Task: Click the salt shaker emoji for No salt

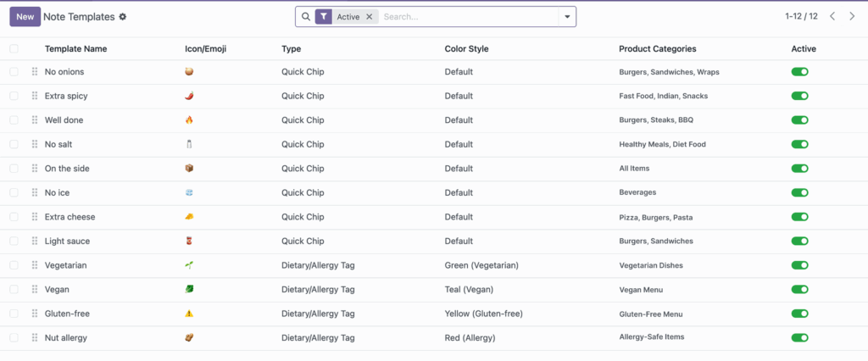Action: tap(189, 145)
